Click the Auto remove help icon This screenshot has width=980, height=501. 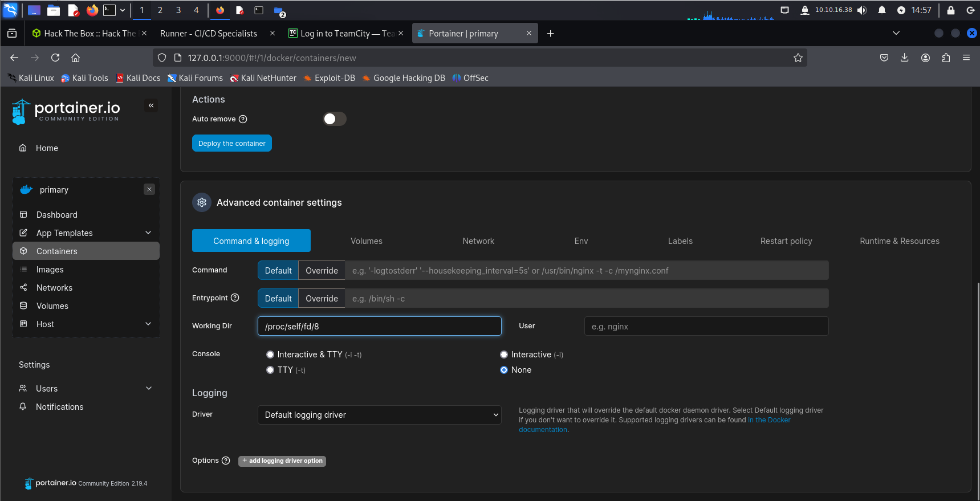tap(243, 119)
